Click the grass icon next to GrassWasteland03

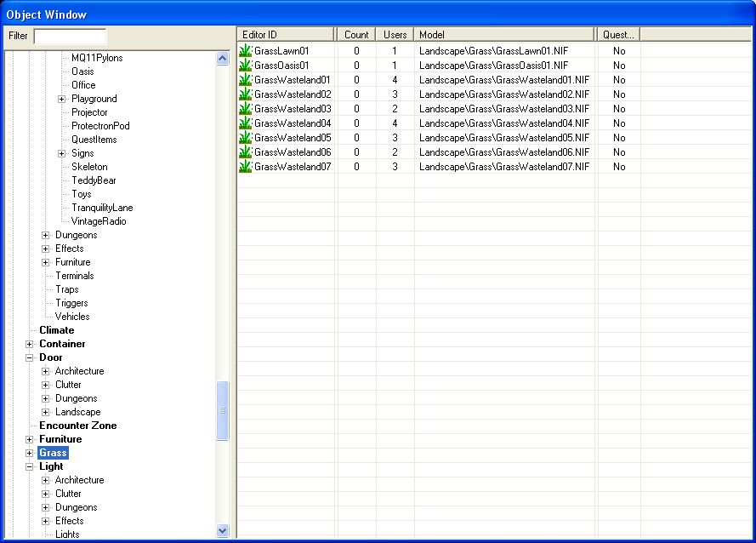pos(246,109)
